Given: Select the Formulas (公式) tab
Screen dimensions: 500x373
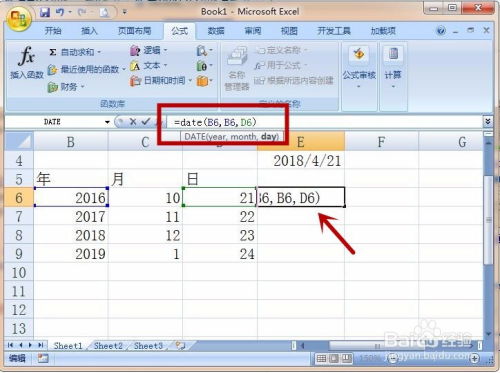Looking at the screenshot, I should [180, 31].
